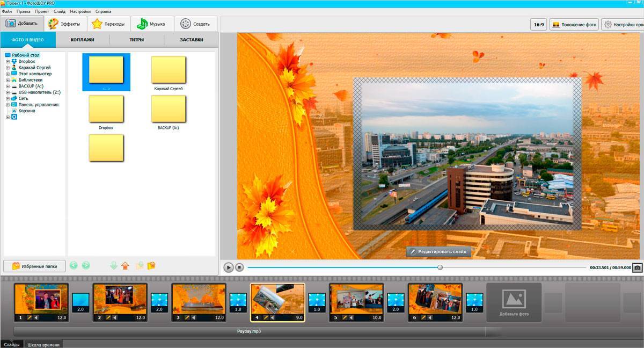Click the pencil edit icon on slide 4

266,317
